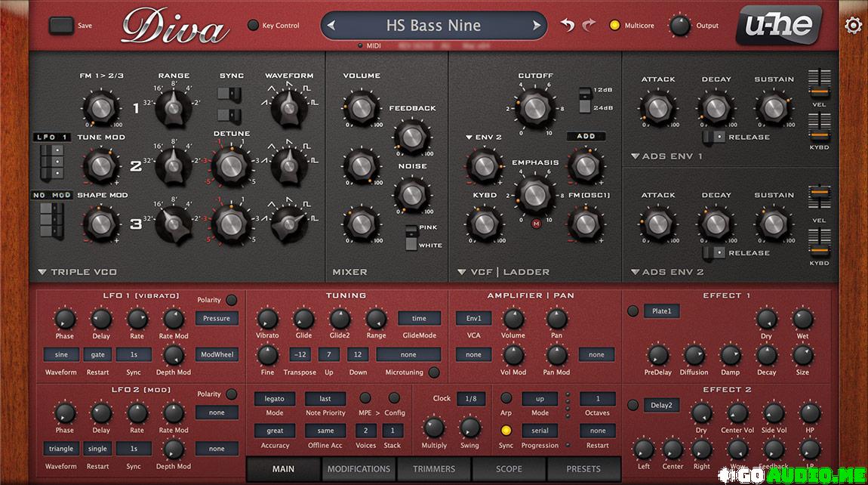
Task: Toggle the Multicore LED
Action: pyautogui.click(x=614, y=25)
